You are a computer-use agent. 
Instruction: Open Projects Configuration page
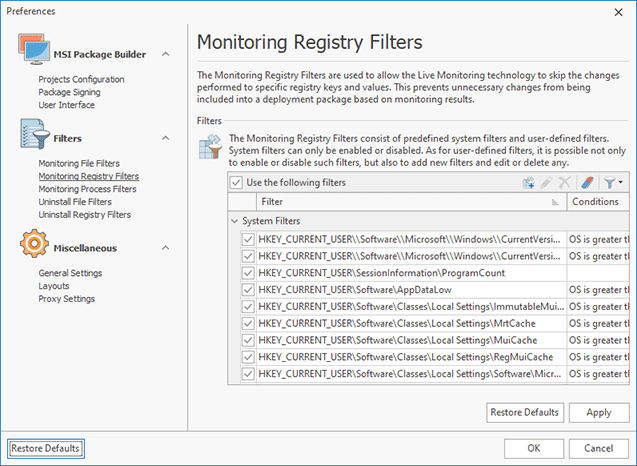pyautogui.click(x=81, y=79)
